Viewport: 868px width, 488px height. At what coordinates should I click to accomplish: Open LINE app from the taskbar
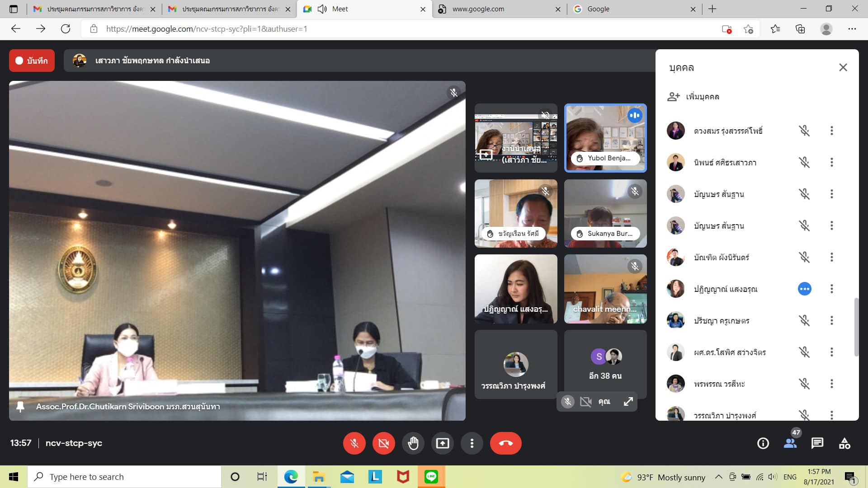click(x=431, y=477)
